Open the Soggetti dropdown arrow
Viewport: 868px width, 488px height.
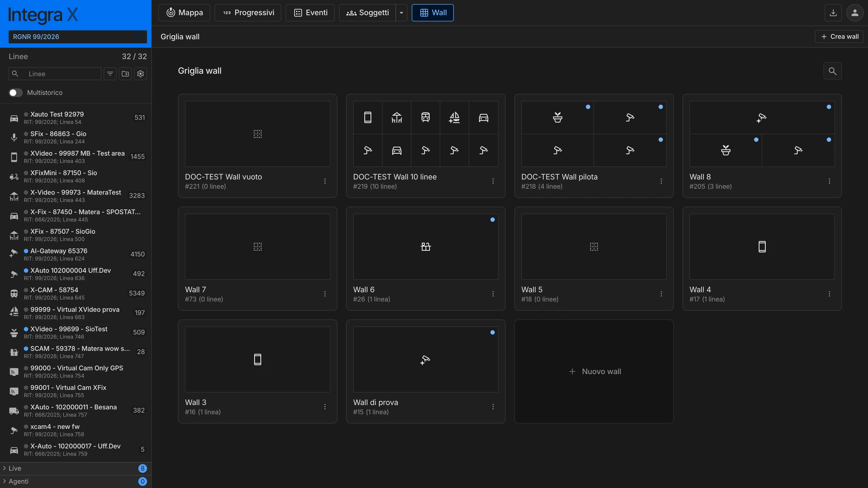tap(401, 13)
